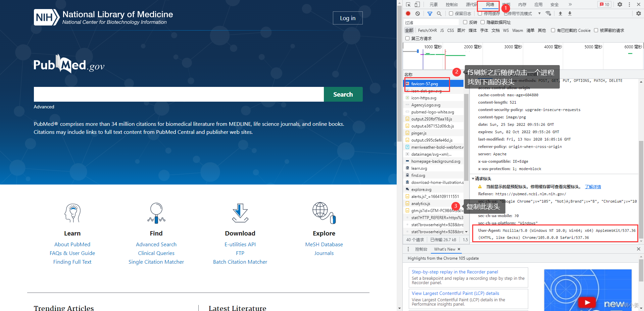Select the inspect element tool
644x311 pixels.
coord(408,4)
